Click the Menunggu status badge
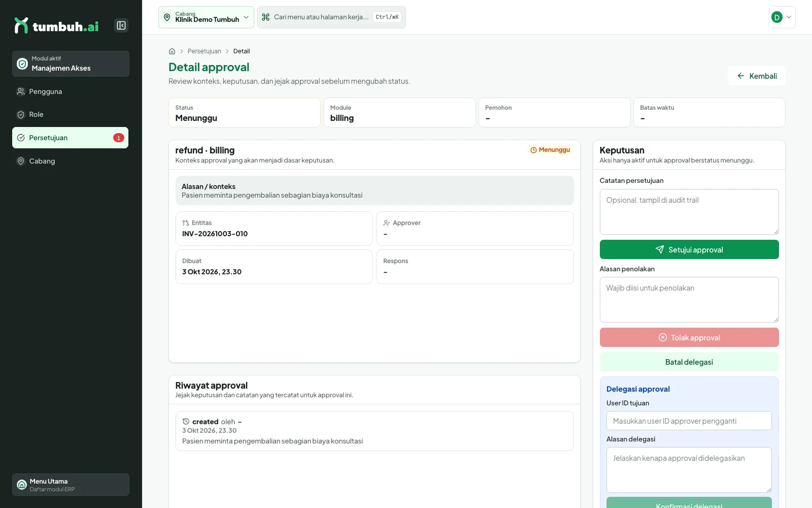The image size is (812, 508). pos(550,150)
